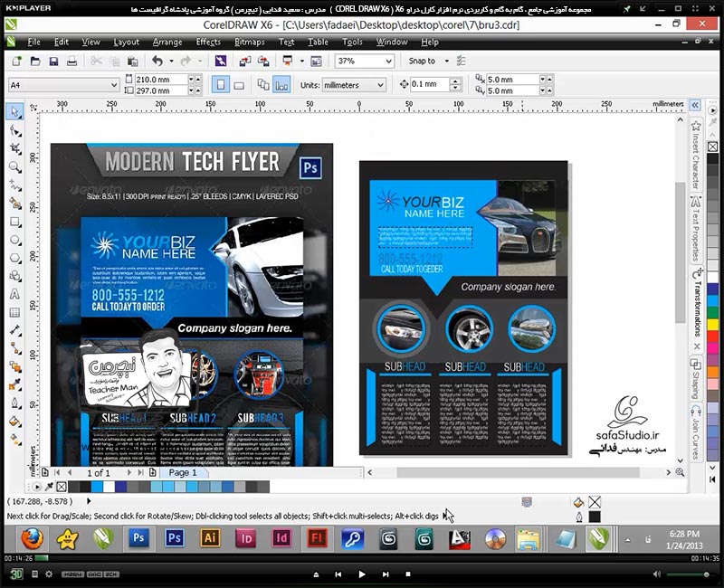The height and width of the screenshot is (588, 724).
Task: Pick the yellow swatch in color palette
Action: tap(712, 325)
